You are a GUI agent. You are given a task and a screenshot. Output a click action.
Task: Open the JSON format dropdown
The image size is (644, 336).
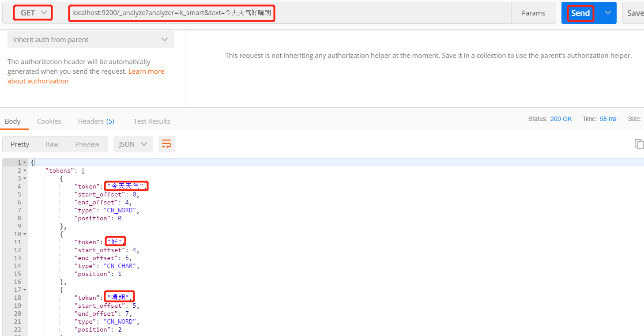133,144
